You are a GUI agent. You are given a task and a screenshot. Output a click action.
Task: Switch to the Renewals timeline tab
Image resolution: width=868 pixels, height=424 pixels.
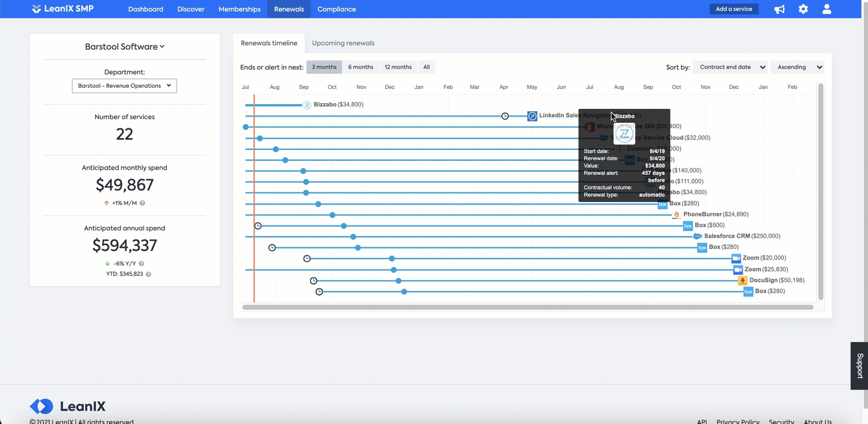click(x=269, y=43)
